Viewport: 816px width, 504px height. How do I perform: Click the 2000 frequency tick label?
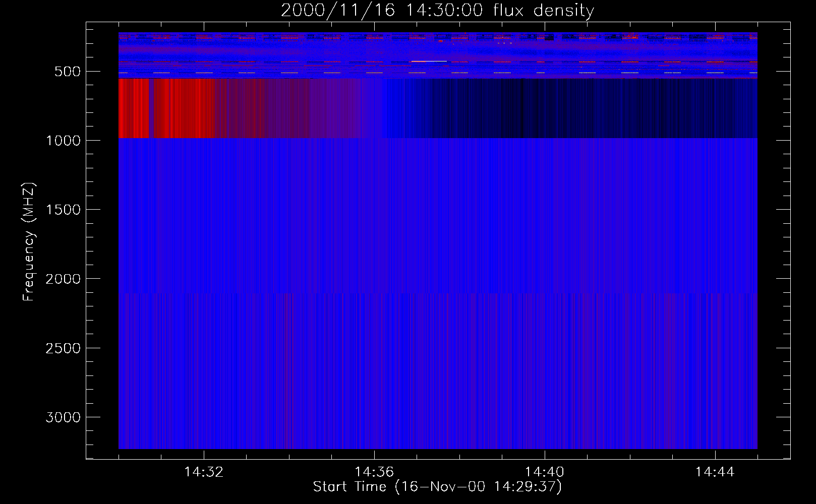pos(63,279)
